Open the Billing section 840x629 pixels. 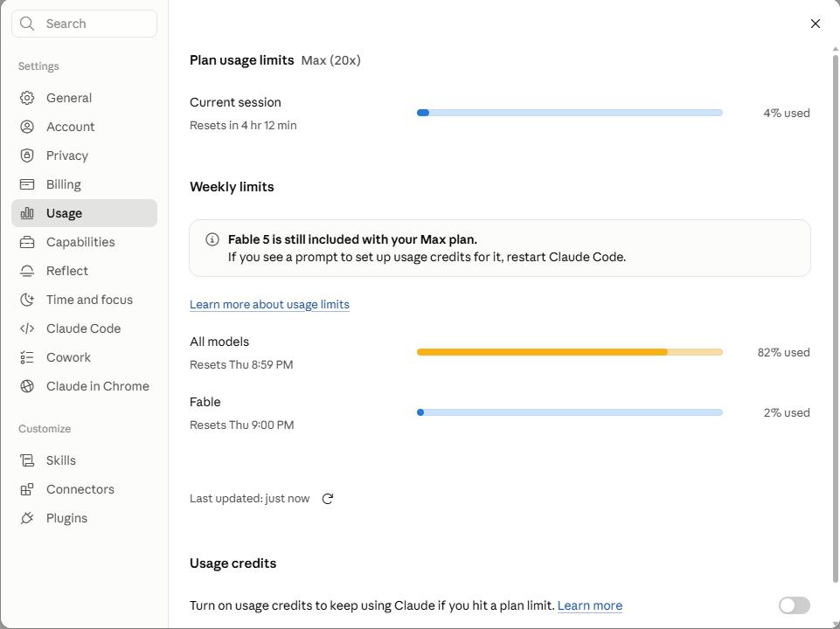click(x=84, y=184)
